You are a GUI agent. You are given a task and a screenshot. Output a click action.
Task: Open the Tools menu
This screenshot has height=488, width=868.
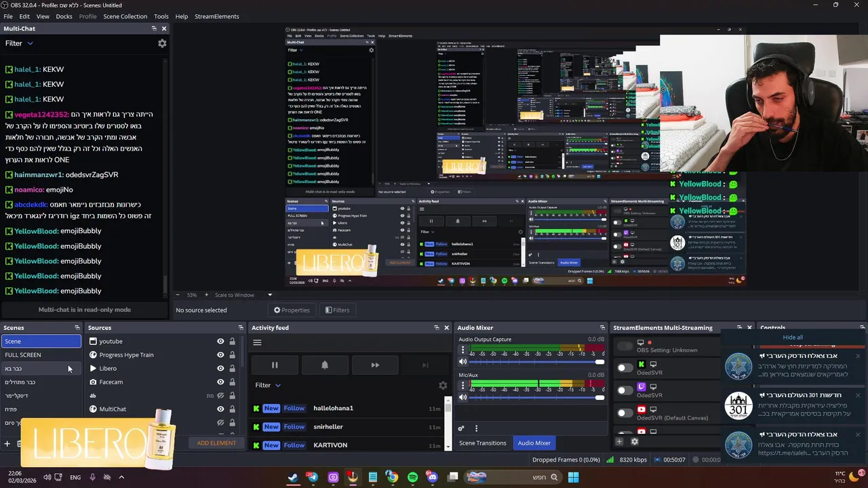pyautogui.click(x=161, y=16)
